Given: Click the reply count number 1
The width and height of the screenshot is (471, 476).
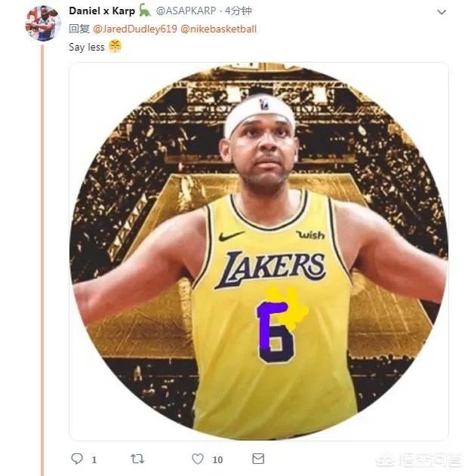Looking at the screenshot, I should tap(94, 459).
